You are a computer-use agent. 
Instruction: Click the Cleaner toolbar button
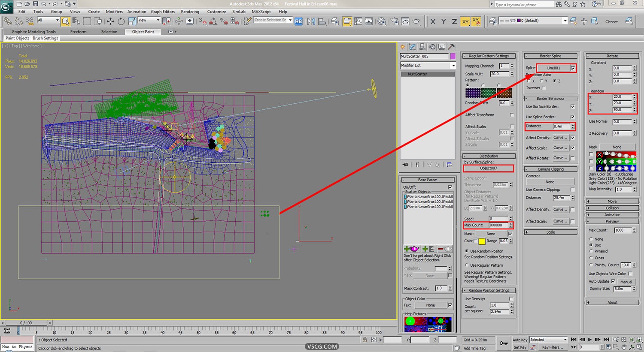(x=611, y=21)
